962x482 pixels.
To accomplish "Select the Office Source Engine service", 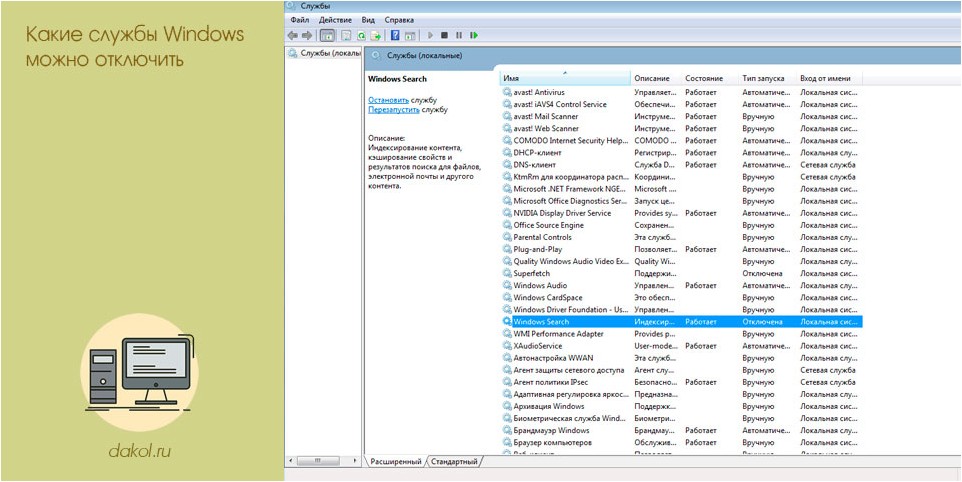I will click(x=682, y=225).
